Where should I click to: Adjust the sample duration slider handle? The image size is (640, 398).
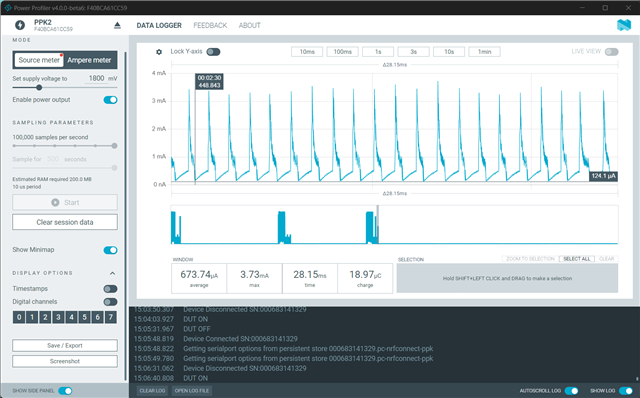point(114,168)
